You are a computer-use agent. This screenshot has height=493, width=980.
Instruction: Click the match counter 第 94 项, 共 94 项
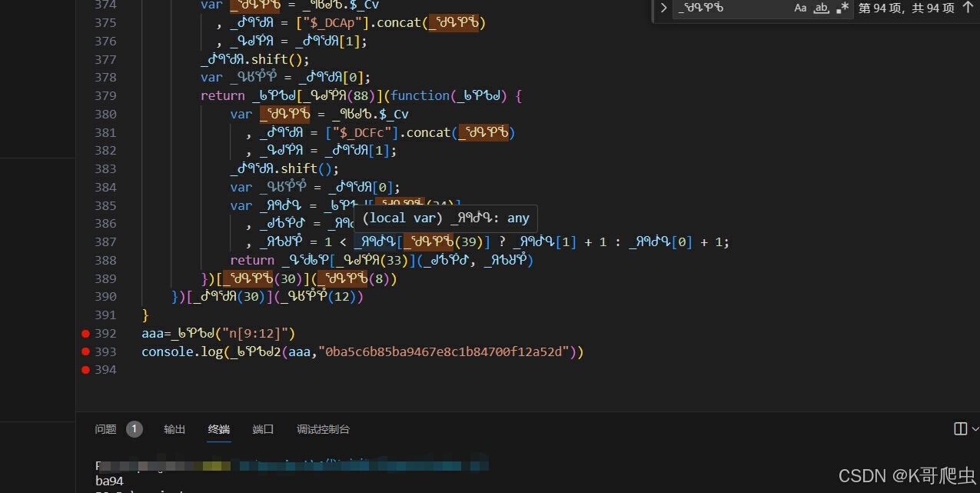click(x=906, y=8)
